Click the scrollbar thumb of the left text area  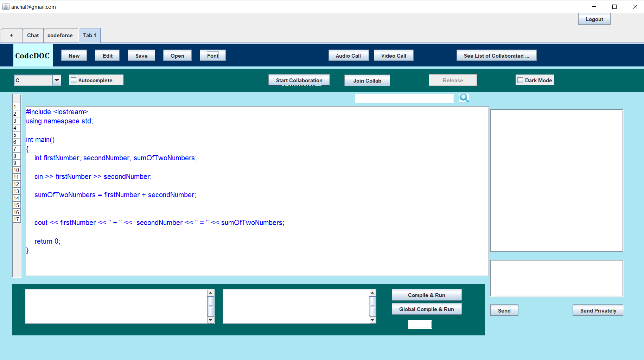(x=211, y=306)
